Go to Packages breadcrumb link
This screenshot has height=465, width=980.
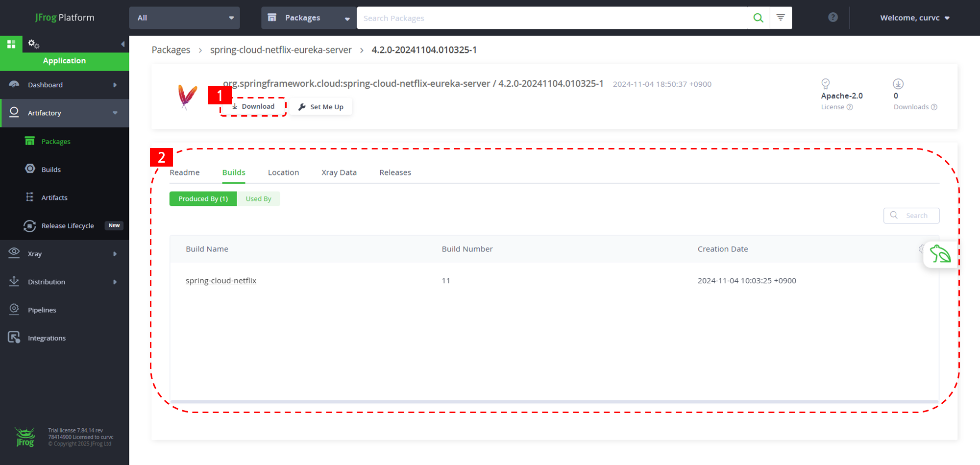[171, 50]
